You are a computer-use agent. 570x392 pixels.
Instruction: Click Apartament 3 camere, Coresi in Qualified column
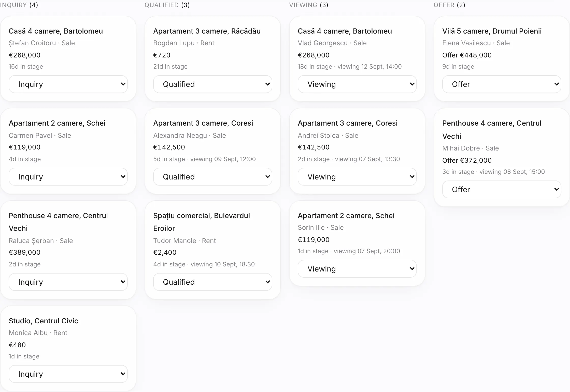(203, 123)
